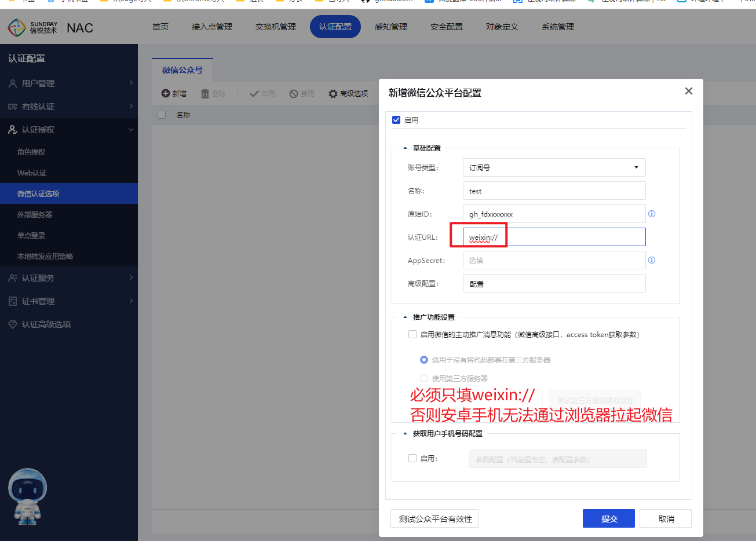Enable 启用微信的主动推广消息功能 checkbox
The image size is (756, 541).
coord(412,334)
